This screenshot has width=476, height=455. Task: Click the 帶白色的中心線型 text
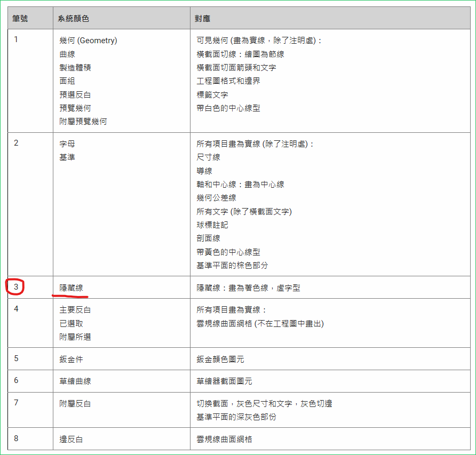(228, 108)
